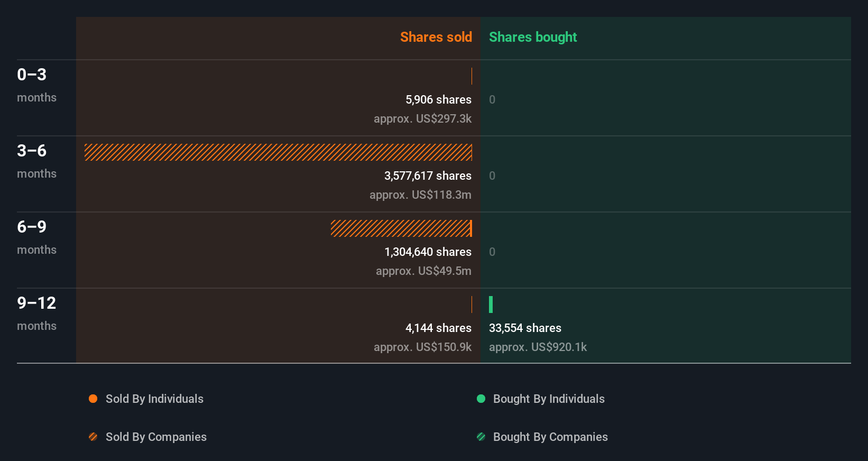Click the 0–3 months row label
Image resolution: width=868 pixels, height=461 pixels.
pos(36,85)
